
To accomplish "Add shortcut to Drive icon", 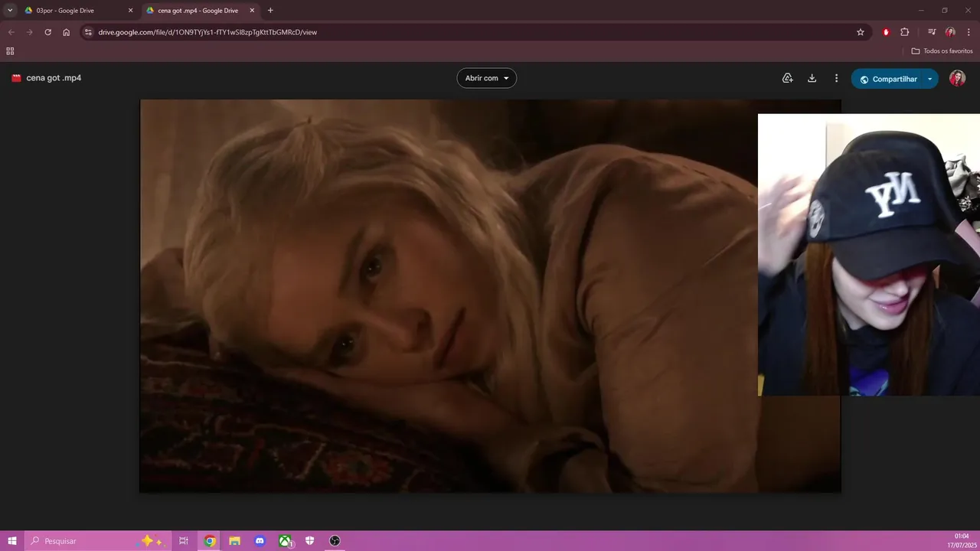I will coord(787,78).
